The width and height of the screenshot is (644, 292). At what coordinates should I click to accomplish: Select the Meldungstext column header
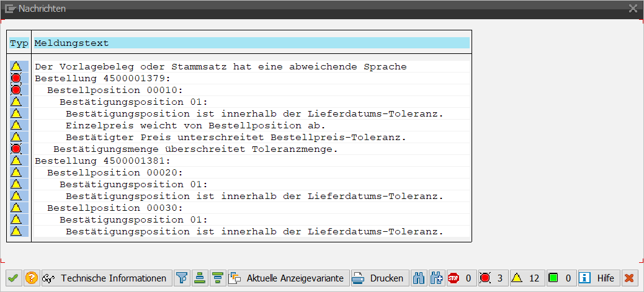tap(251, 43)
